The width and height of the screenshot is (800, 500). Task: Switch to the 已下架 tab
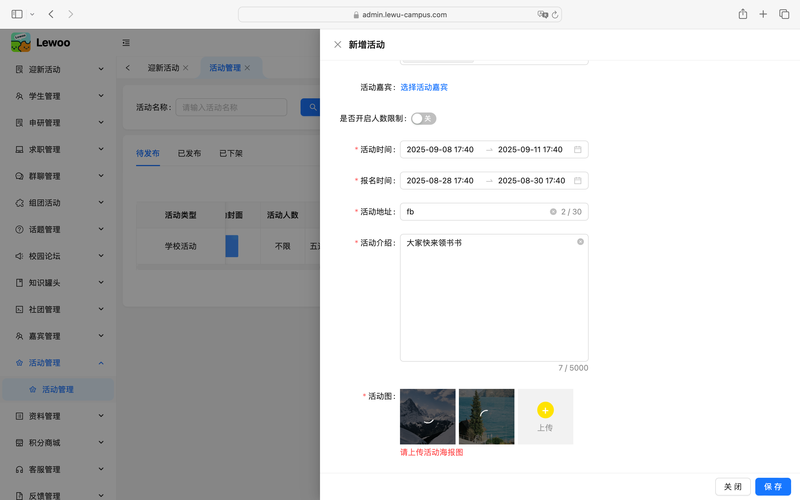tap(230, 154)
